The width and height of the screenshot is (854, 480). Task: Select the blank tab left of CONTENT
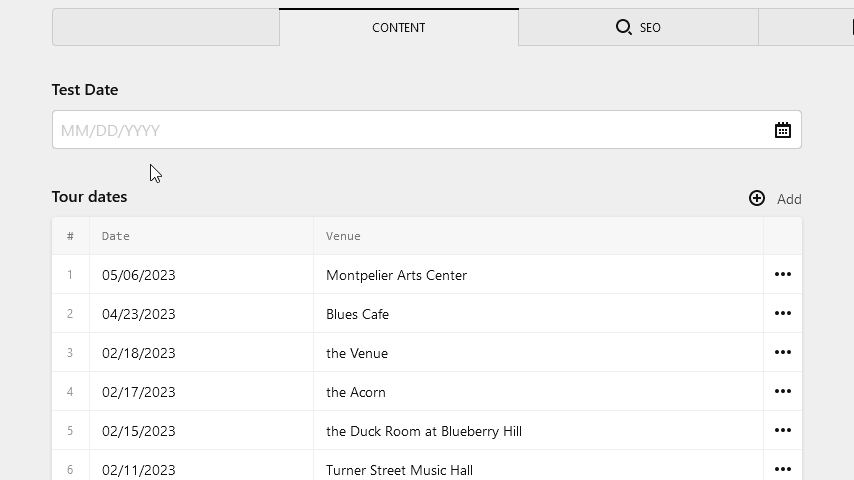pos(166,27)
